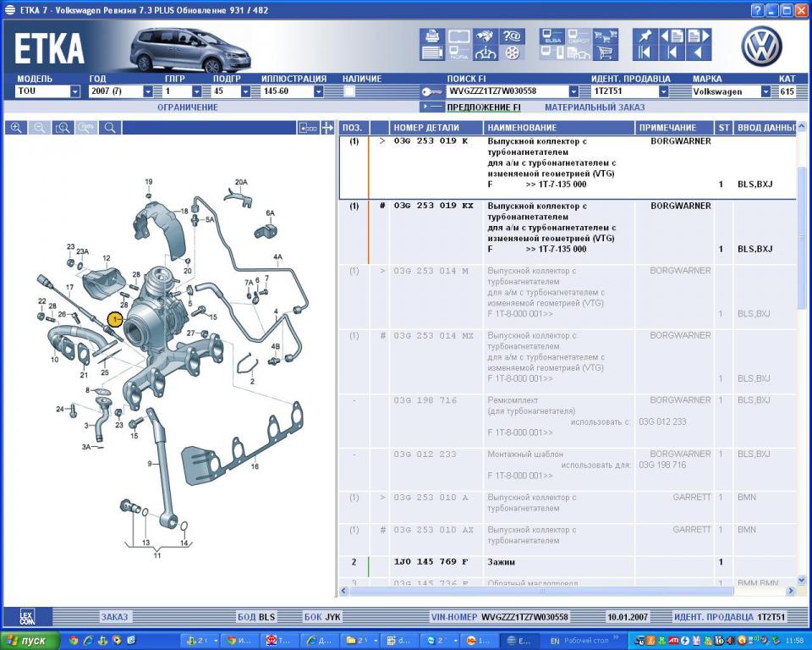This screenshot has height=650, width=812.
Task: Click the info steering-wheel icon
Action: [x=486, y=52]
